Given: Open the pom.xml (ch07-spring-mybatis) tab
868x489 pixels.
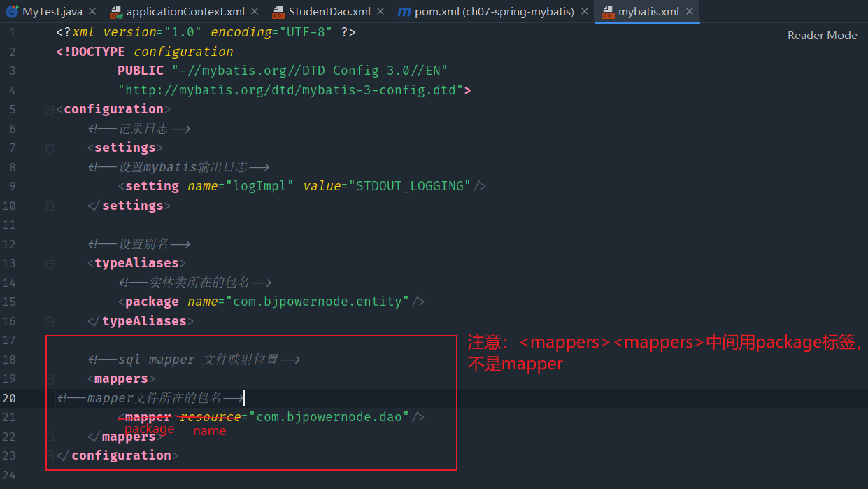Looking at the screenshot, I should (x=495, y=12).
